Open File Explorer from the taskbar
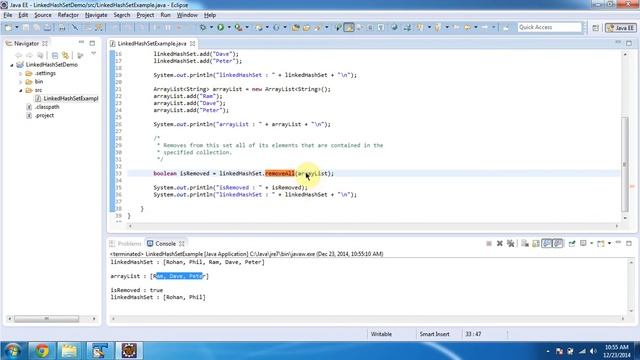 point(69,351)
